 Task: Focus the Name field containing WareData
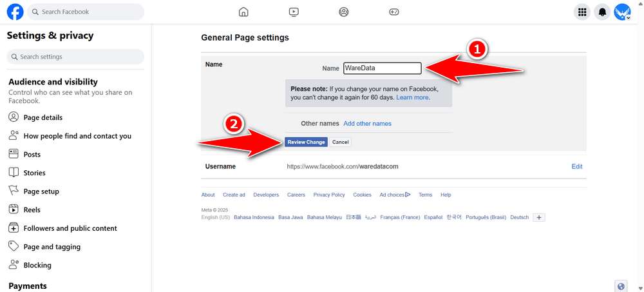pyautogui.click(x=383, y=68)
